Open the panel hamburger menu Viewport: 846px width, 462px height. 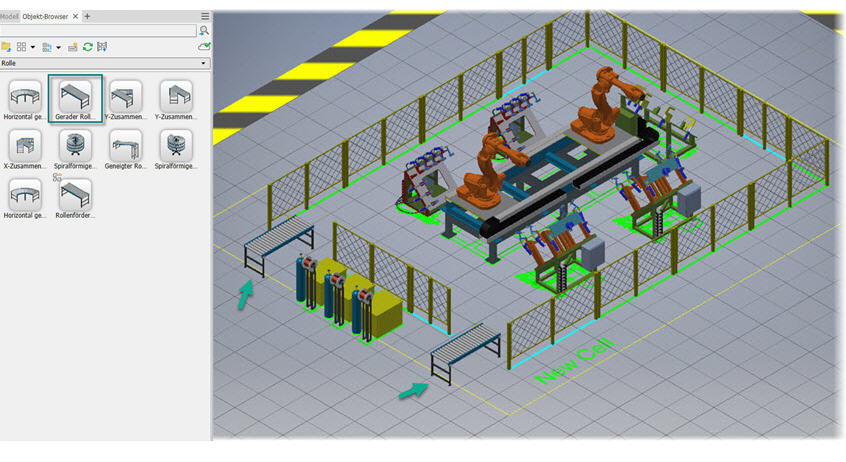[x=205, y=16]
